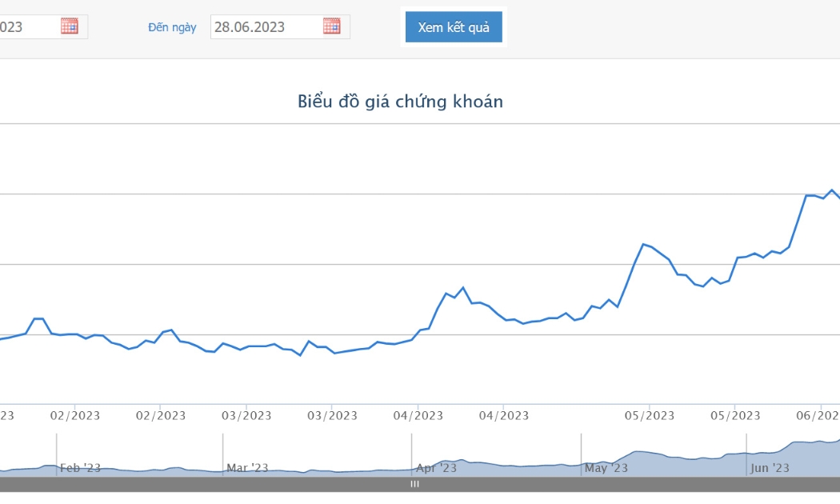Image resolution: width=840 pixels, height=504 pixels.
Task: Click the second 03/2023 x-axis label
Action: tap(332, 416)
